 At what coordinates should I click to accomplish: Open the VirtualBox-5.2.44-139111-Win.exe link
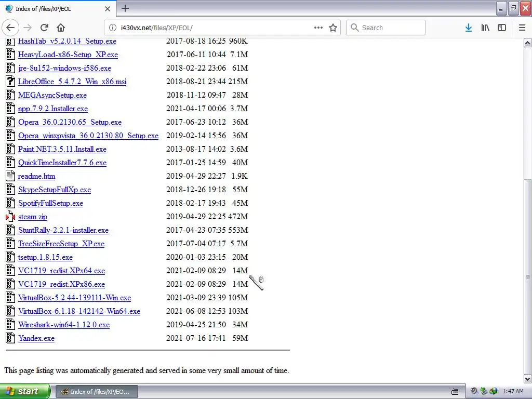(x=74, y=298)
